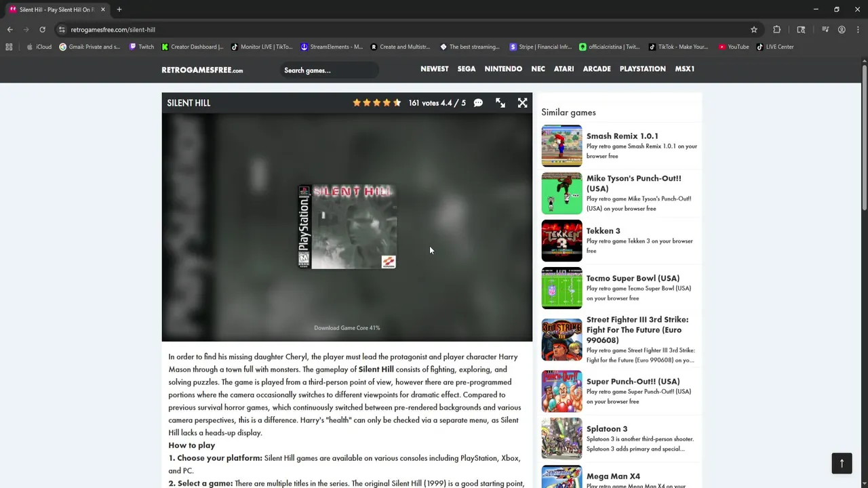Open the ARCADE category
This screenshot has height=488, width=868.
coord(597,69)
